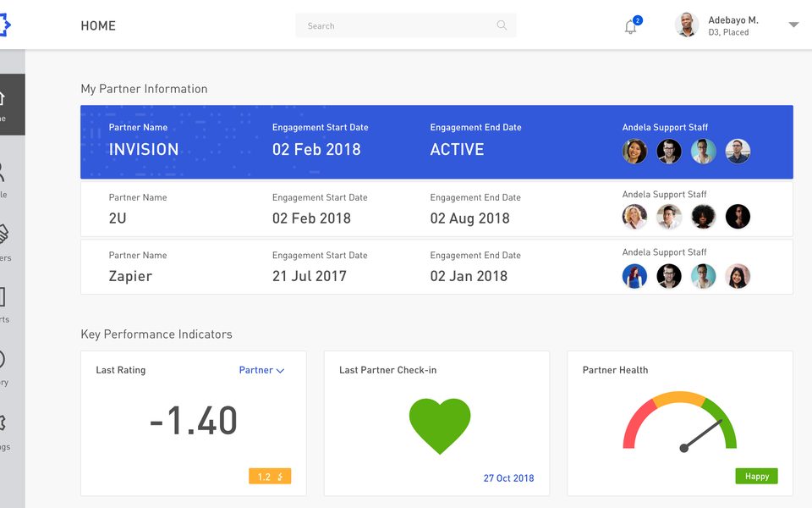
Task: Click the blue notification count badge
Action: click(x=638, y=20)
